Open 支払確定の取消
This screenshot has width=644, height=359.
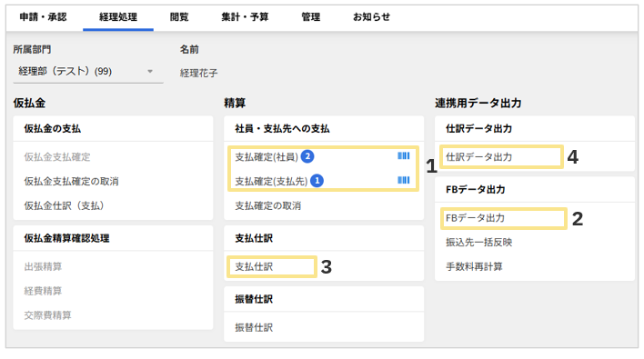click(x=267, y=205)
